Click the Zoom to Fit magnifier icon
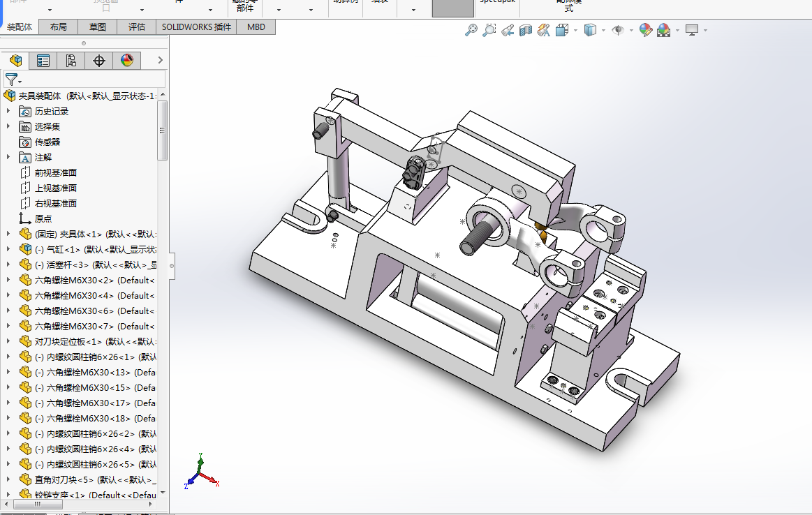The height and width of the screenshot is (515, 812). pyautogui.click(x=471, y=30)
